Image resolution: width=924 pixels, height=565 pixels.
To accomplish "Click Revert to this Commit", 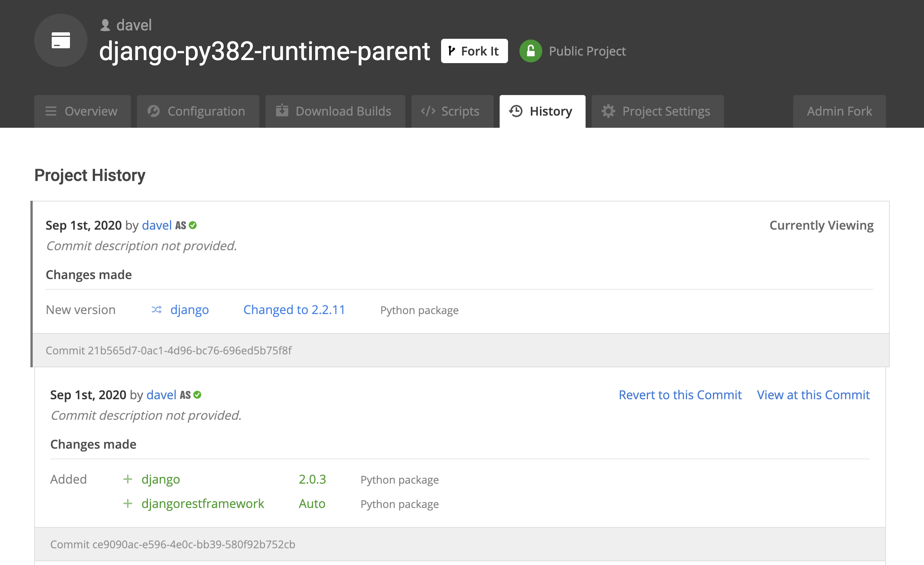I will [680, 395].
